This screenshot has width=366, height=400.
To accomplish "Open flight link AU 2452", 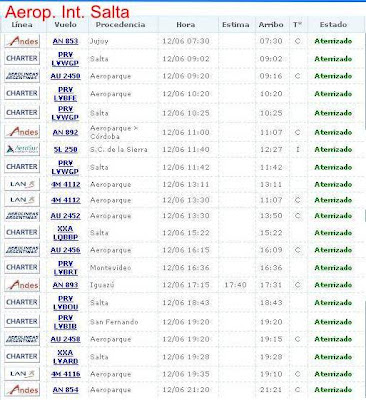I will point(65,216).
